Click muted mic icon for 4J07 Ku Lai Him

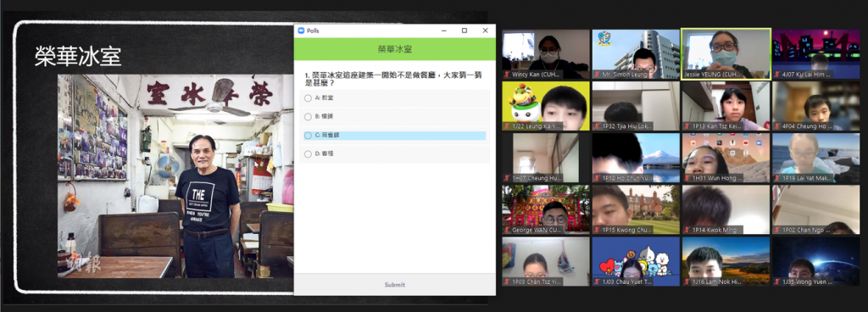tap(777, 74)
